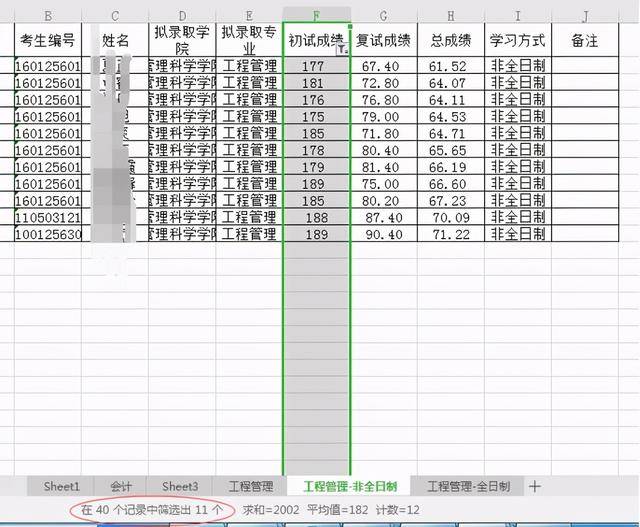Click the 学习方式 header cell

(518, 40)
